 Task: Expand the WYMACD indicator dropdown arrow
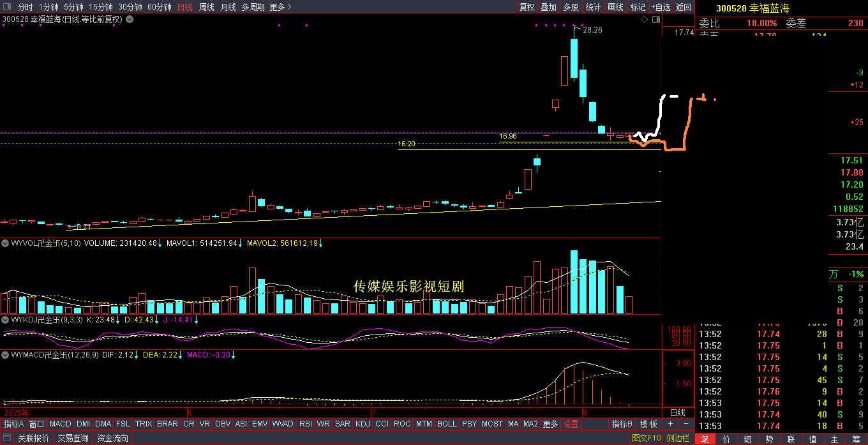[x=4, y=354]
